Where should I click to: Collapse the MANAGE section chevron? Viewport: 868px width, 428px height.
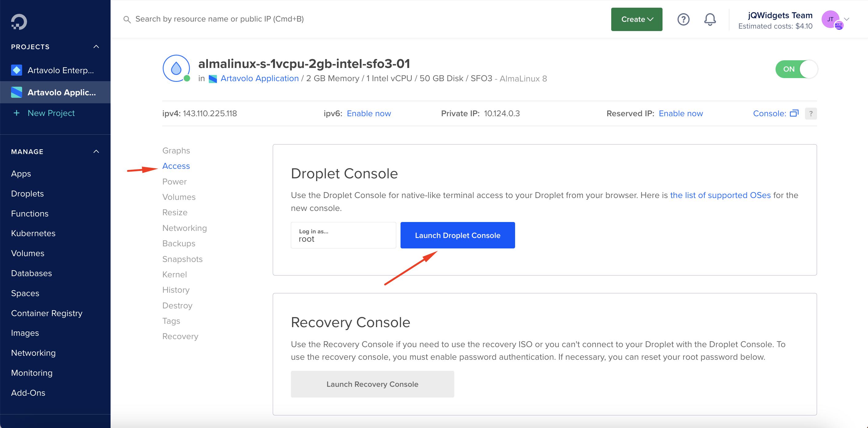pos(96,152)
